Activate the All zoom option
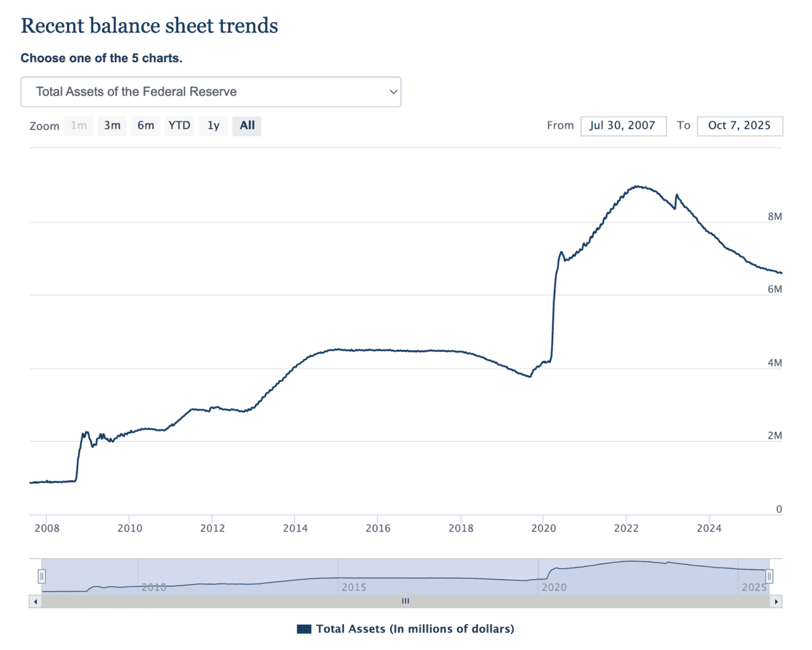 click(x=247, y=126)
